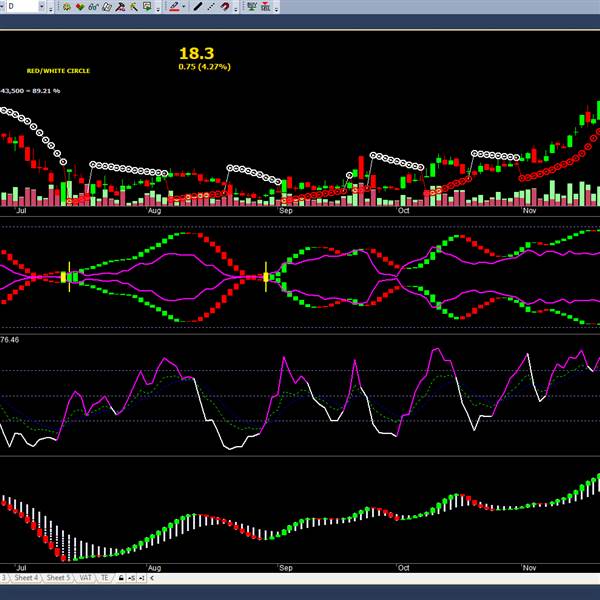Switch to the Sheet 4 tab
This screenshot has height=600, width=600.
tap(26, 578)
